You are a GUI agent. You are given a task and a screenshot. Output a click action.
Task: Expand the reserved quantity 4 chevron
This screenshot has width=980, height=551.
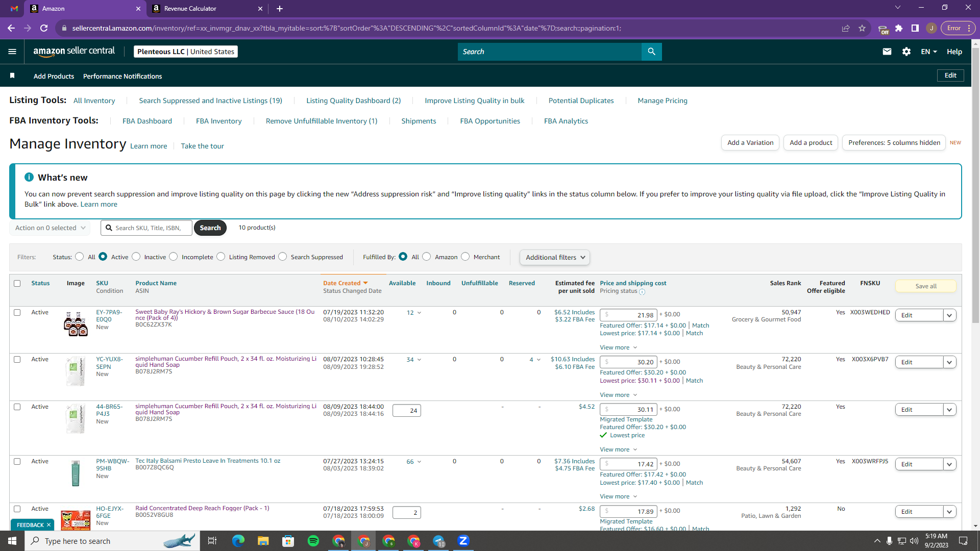click(538, 360)
